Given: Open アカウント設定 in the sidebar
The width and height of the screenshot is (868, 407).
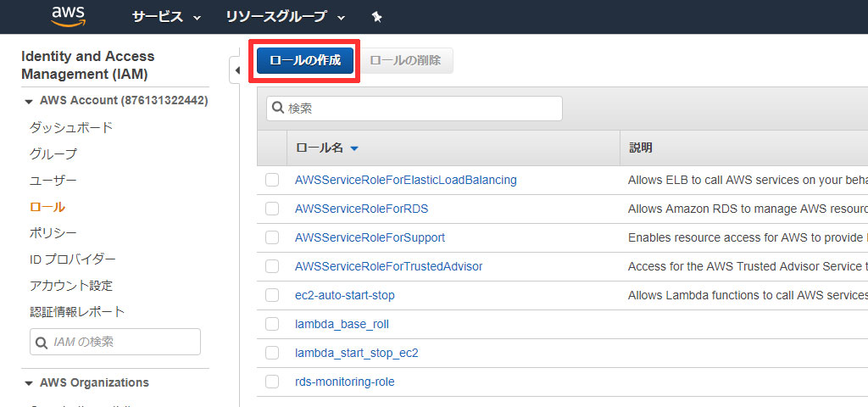Looking at the screenshot, I should click(x=71, y=286).
